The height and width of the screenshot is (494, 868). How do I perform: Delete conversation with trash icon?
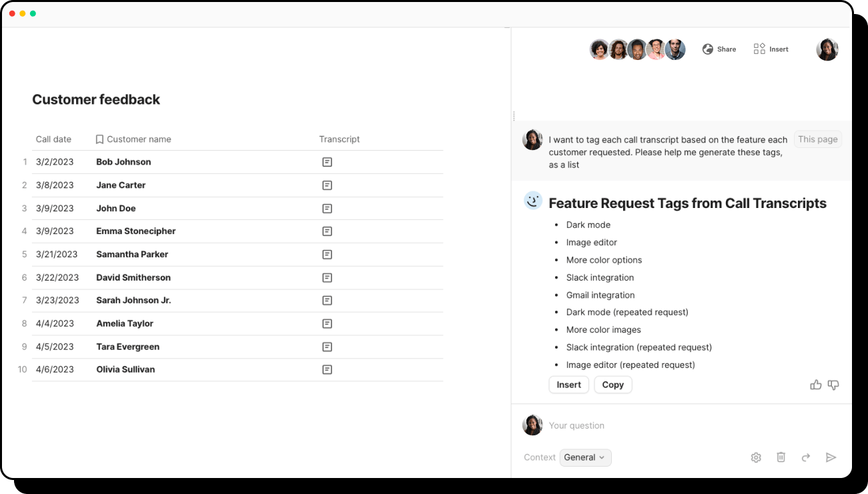point(781,457)
